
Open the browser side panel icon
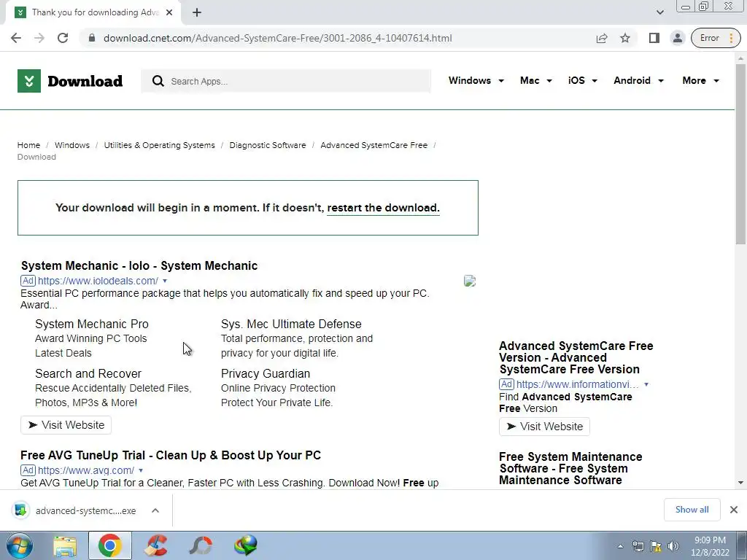(x=654, y=38)
